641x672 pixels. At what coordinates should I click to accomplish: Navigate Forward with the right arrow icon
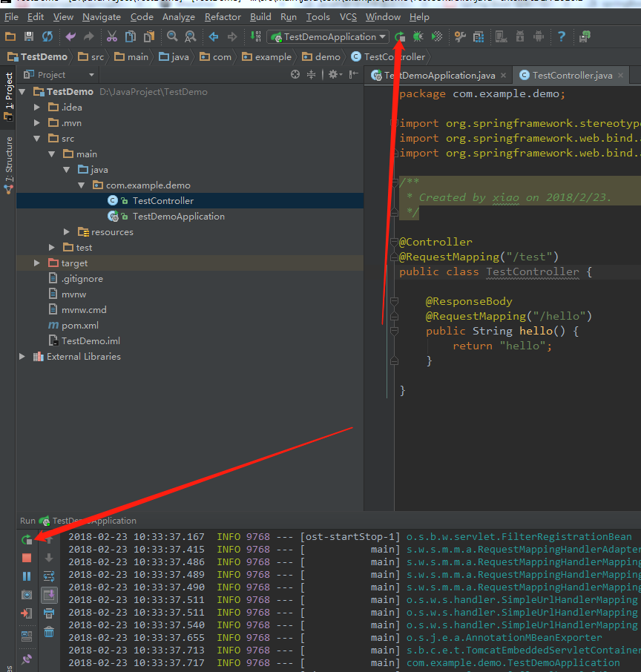pyautogui.click(x=232, y=37)
